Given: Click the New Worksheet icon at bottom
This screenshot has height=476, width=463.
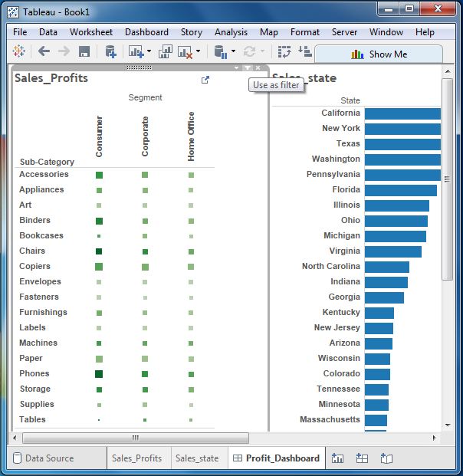Looking at the screenshot, I should tap(338, 458).
